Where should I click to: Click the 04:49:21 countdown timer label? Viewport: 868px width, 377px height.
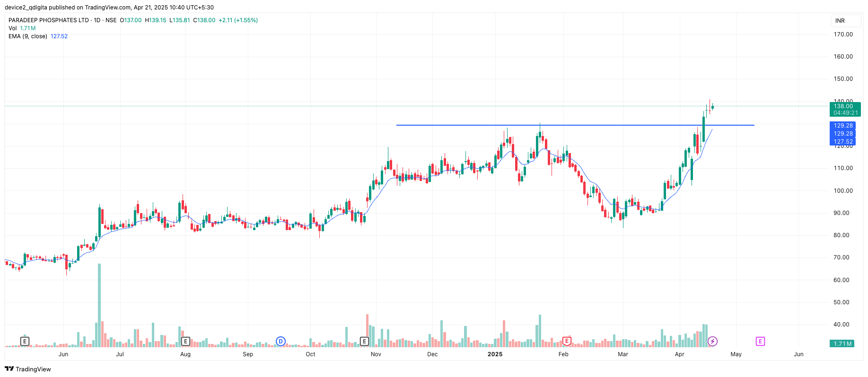click(x=845, y=113)
